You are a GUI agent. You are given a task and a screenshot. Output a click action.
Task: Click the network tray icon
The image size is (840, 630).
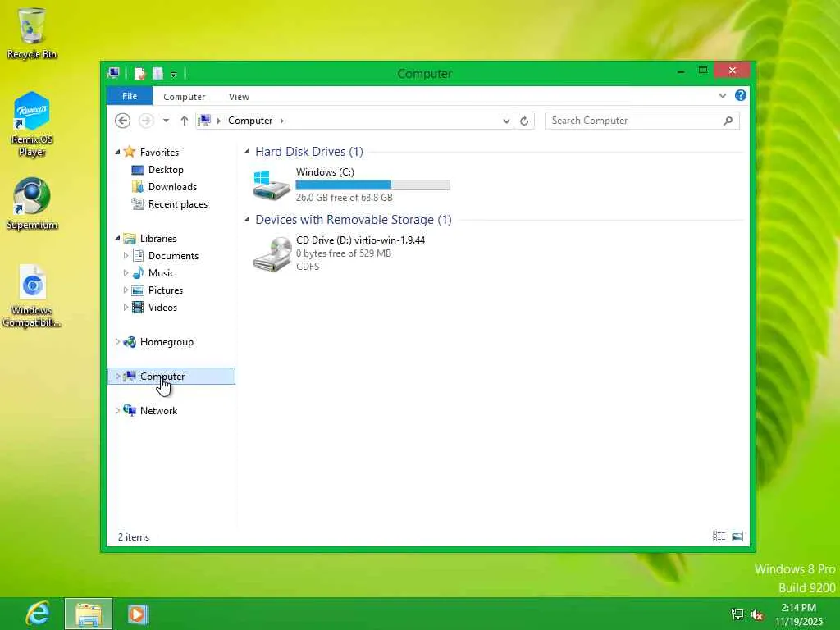[737, 614]
